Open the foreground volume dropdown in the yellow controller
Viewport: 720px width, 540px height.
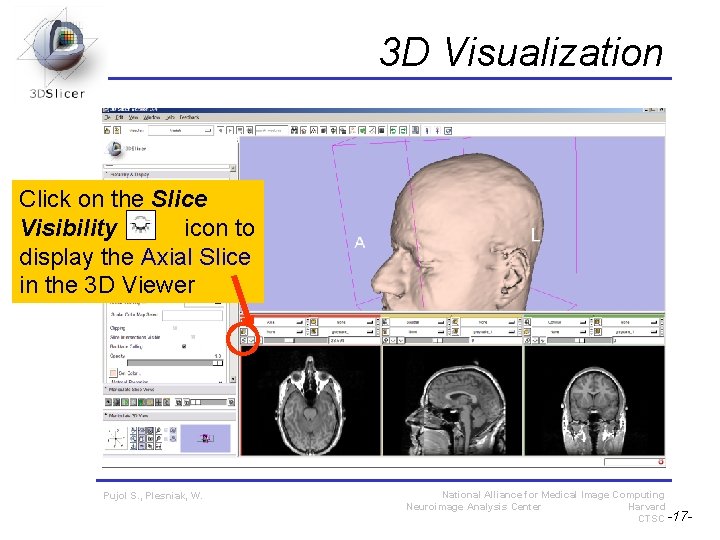point(489,322)
